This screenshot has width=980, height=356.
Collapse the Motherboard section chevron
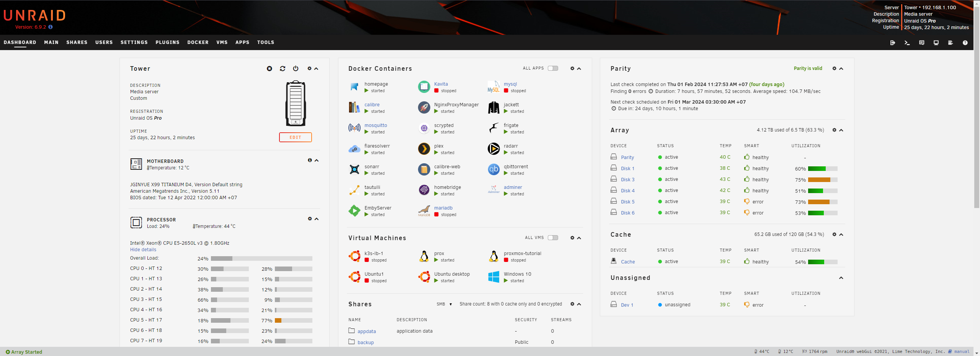(317, 161)
